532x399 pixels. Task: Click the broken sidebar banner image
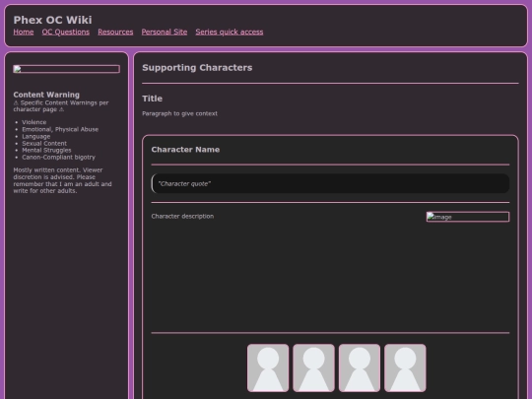67,69
